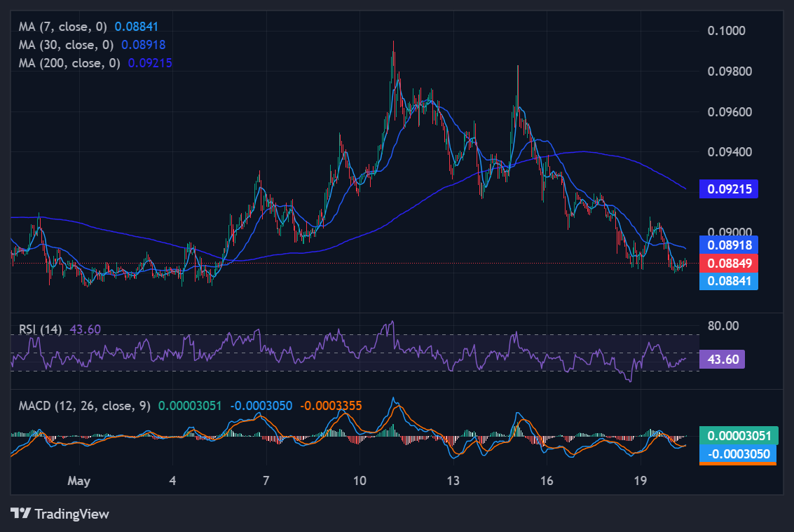Click the green 0.00003051 MACD histogram tag
The height and width of the screenshot is (532, 794).
739,436
